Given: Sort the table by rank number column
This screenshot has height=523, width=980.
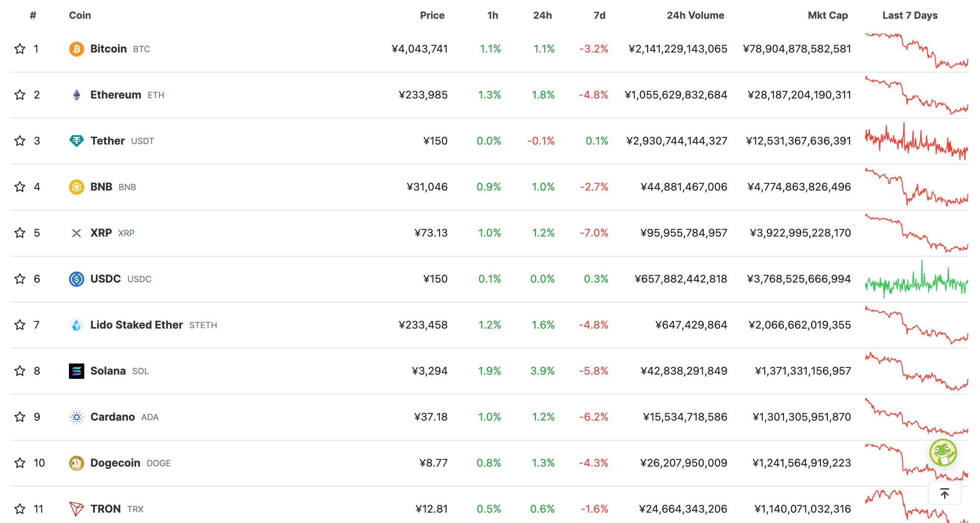Looking at the screenshot, I should 33,15.
